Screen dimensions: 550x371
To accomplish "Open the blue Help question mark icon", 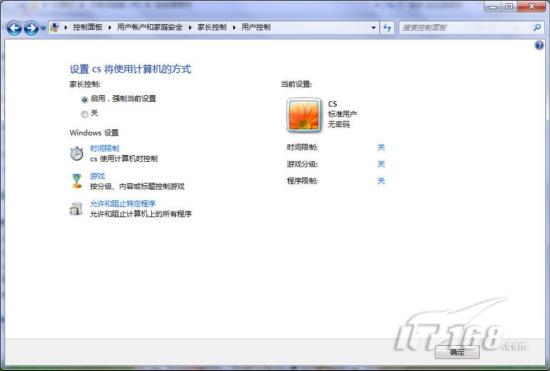I will pos(539,45).
